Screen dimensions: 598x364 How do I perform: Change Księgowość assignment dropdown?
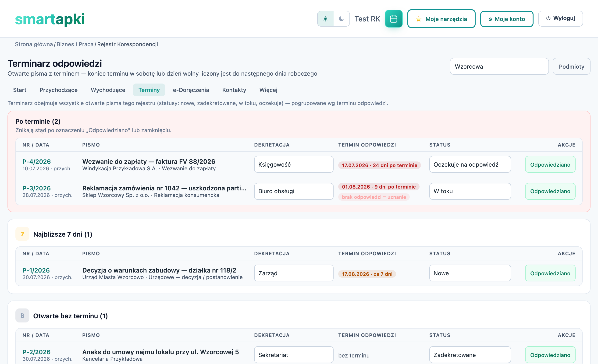pos(294,164)
